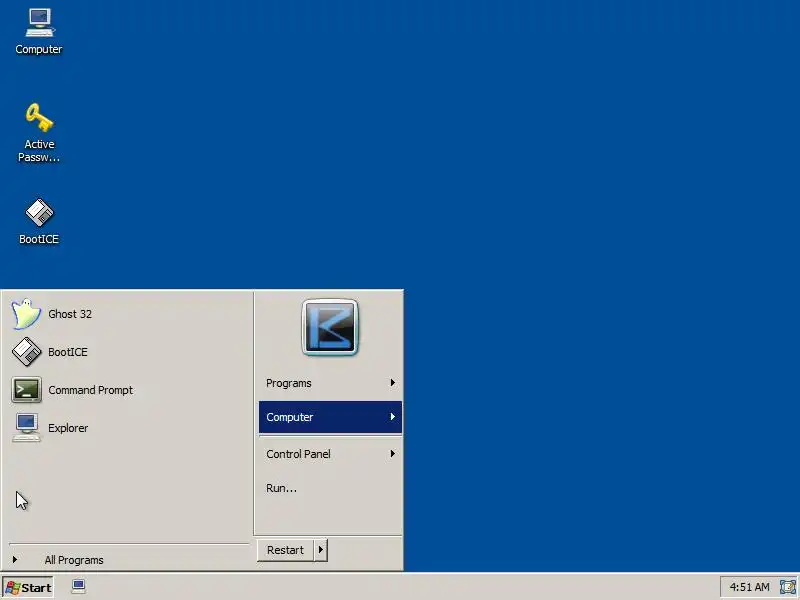Select the BootICE desktop icon

(39, 221)
